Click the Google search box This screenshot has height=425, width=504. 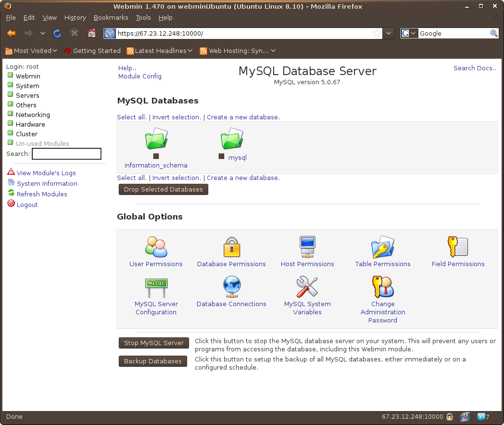click(x=454, y=33)
